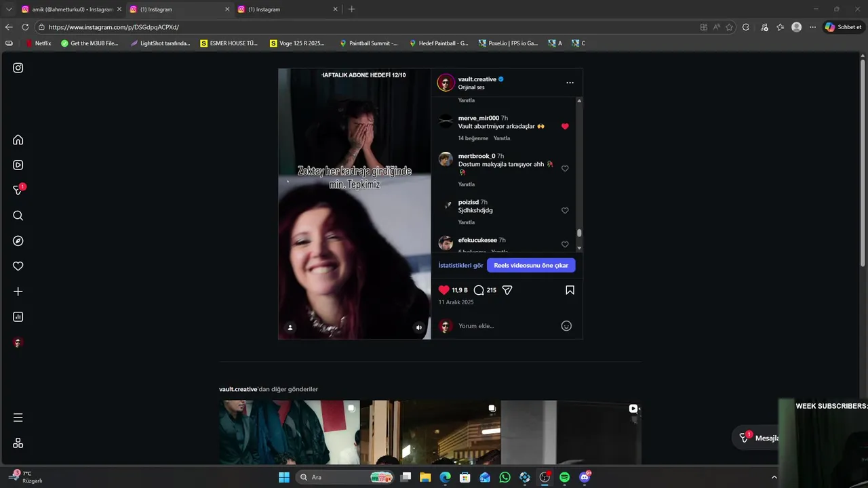The width and height of the screenshot is (868, 488).
Task: Switch to second (1) Instagram tab
Action: (x=180, y=9)
